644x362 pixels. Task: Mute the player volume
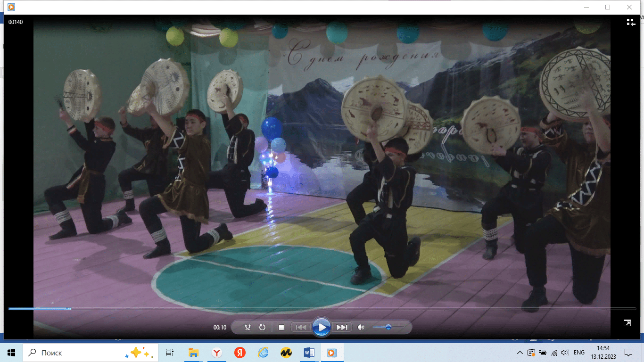click(x=361, y=327)
